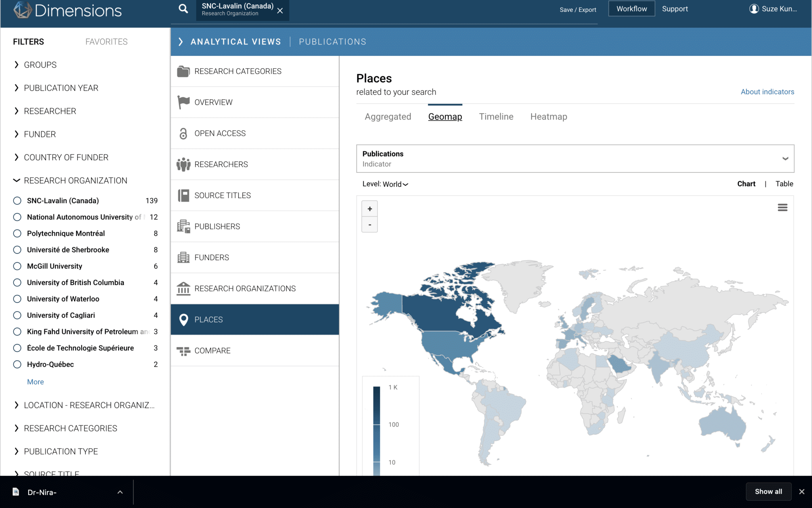The height and width of the screenshot is (508, 812).
Task: Select Hydro-Québec radio filter
Action: point(17,364)
